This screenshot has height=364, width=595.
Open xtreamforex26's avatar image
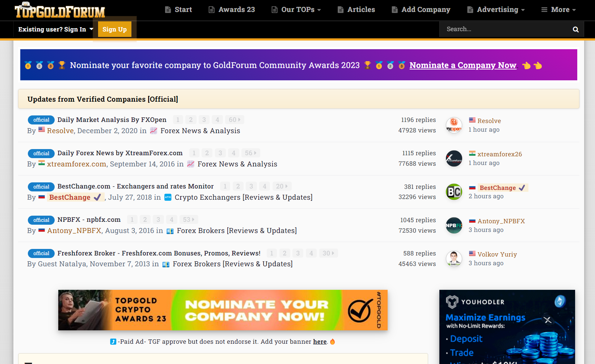pos(454,158)
